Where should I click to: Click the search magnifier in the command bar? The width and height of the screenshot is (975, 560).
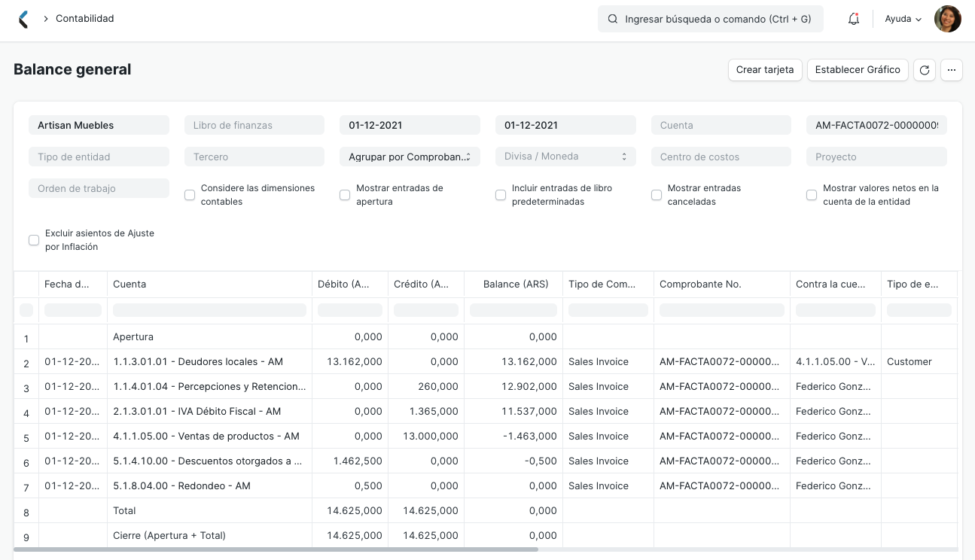(612, 18)
